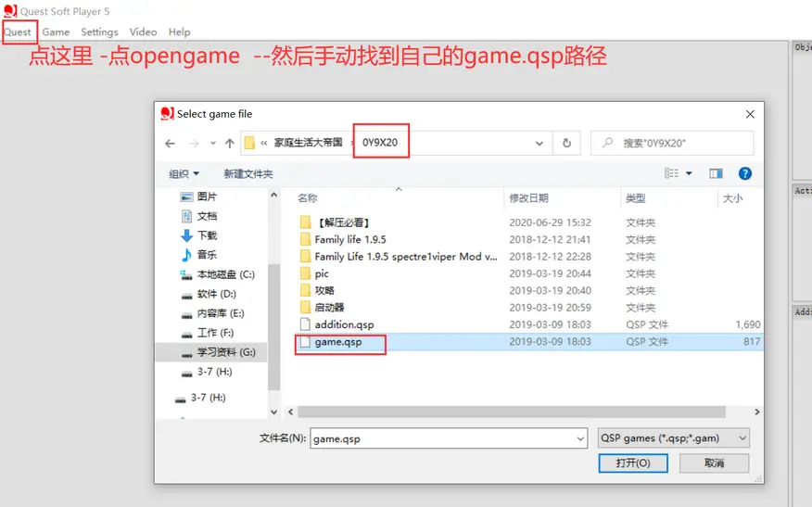The image size is (812, 507).
Task: Click the change view layout icon
Action: 672,173
